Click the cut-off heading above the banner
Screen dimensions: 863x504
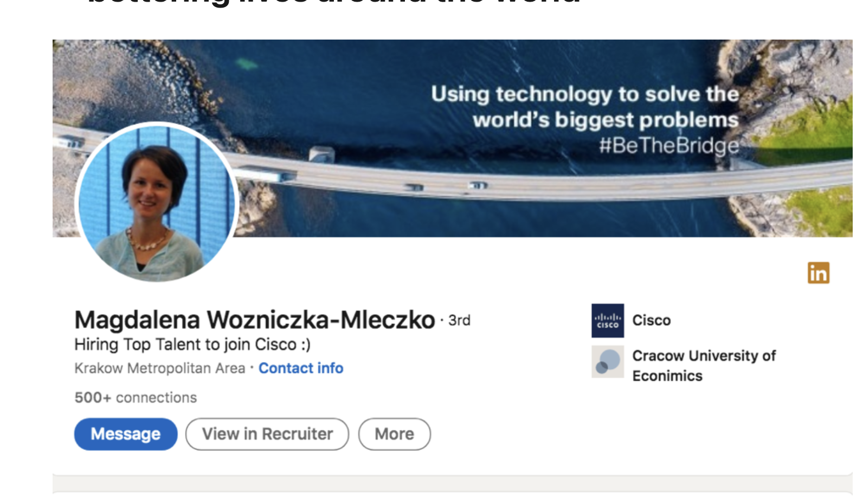coord(333,3)
